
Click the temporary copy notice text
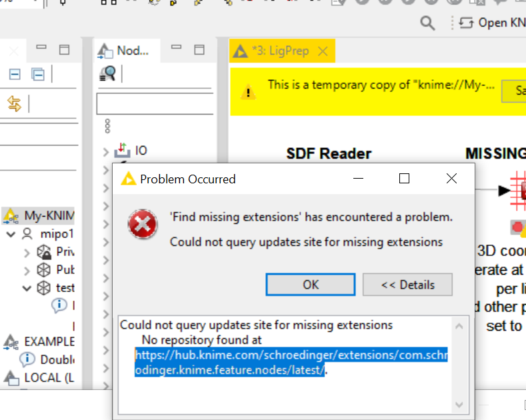click(x=381, y=85)
